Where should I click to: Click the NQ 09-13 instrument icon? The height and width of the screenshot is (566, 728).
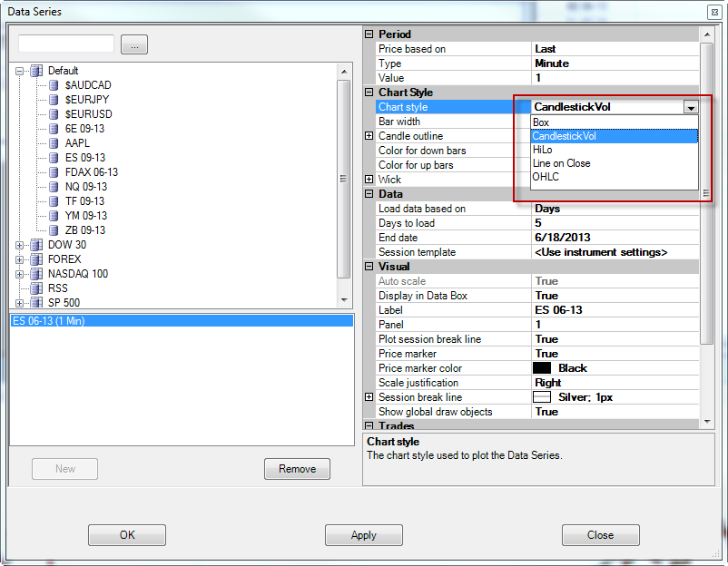(54, 187)
